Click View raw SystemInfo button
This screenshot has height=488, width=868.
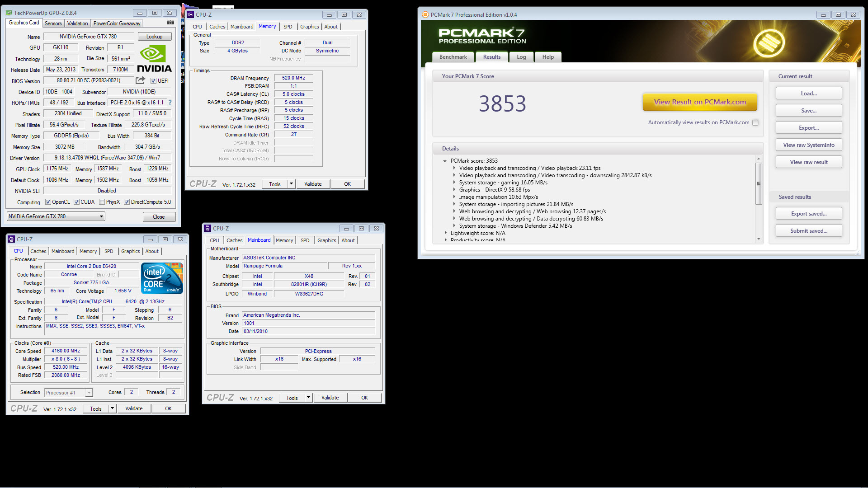[809, 145]
